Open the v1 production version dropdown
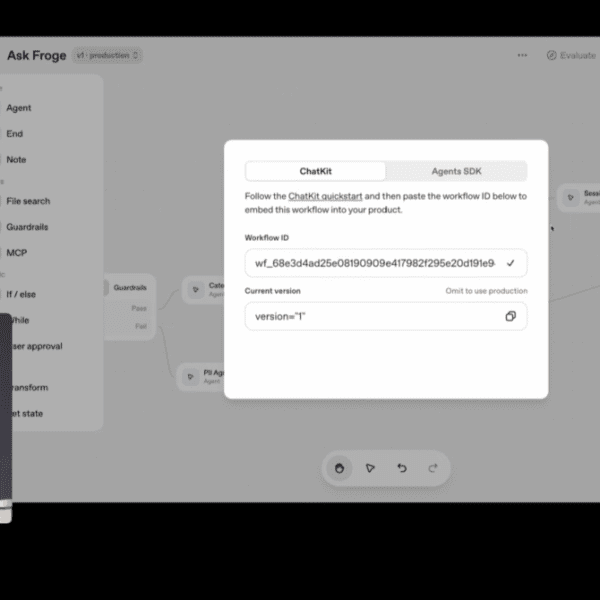600x600 pixels. click(x=108, y=55)
